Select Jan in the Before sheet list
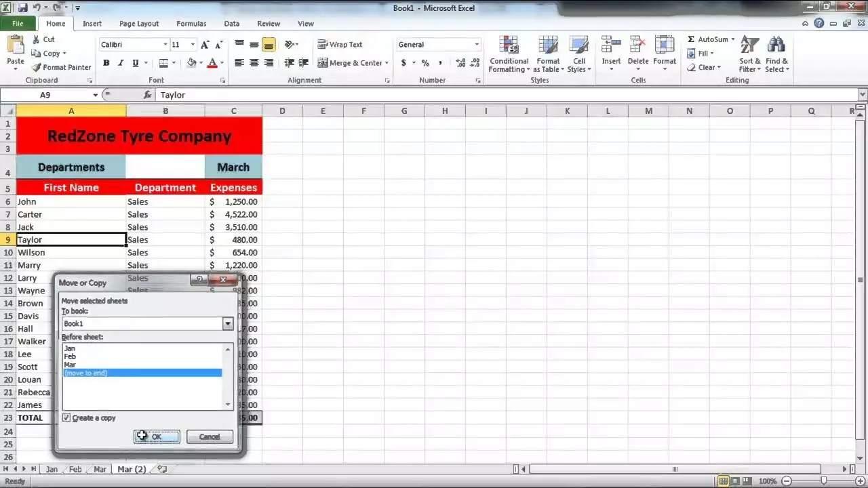868x488 pixels. (70, 348)
